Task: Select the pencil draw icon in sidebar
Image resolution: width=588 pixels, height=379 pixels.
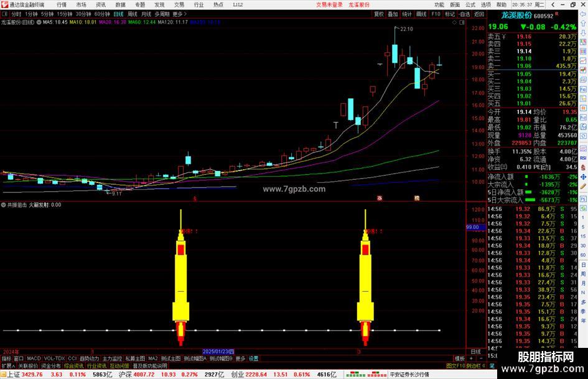Action: (x=583, y=186)
